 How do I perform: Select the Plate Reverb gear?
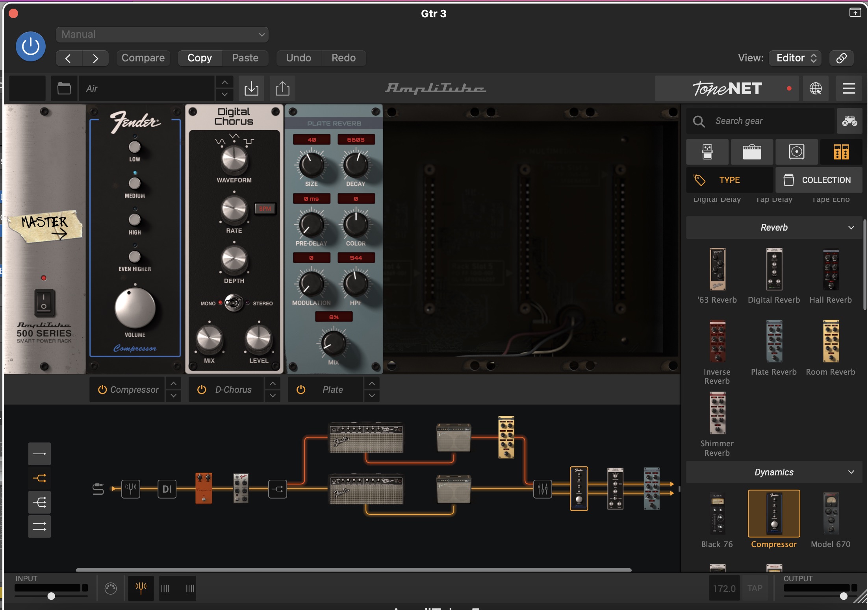click(x=774, y=348)
